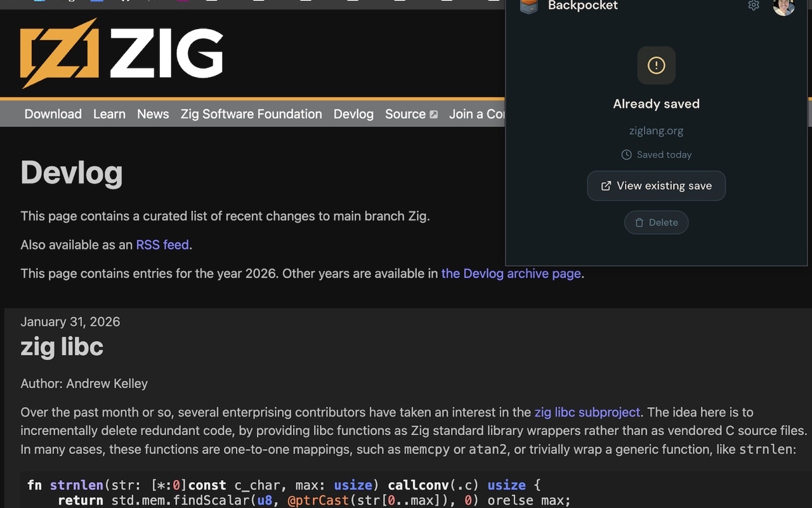Click the external-link icon next to Source
This screenshot has width=812, height=508.
tap(434, 115)
